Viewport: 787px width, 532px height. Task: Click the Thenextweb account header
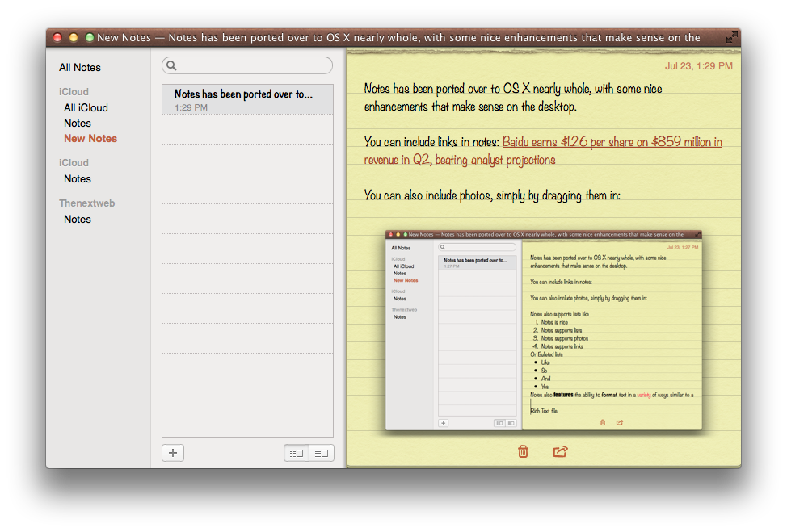point(86,203)
